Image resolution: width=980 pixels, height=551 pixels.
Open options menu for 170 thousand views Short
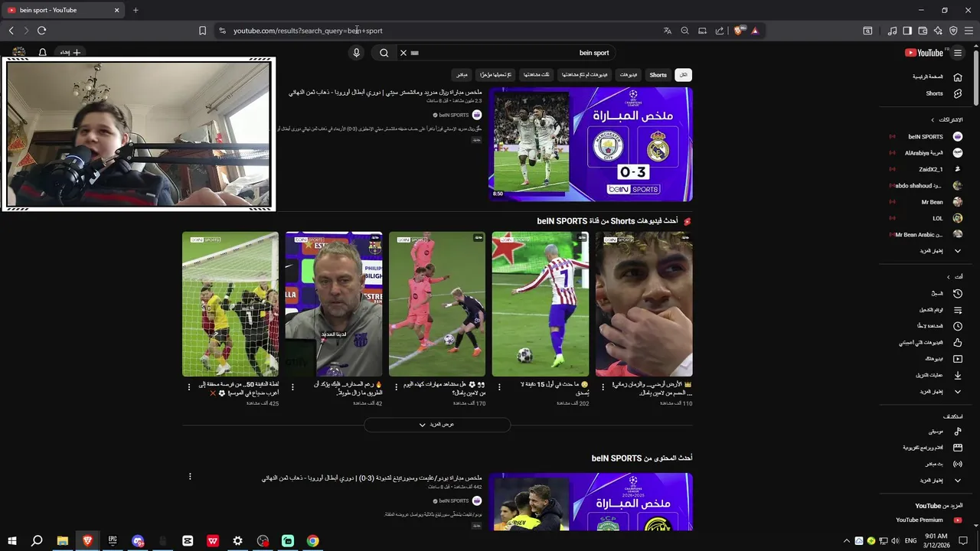(x=396, y=387)
